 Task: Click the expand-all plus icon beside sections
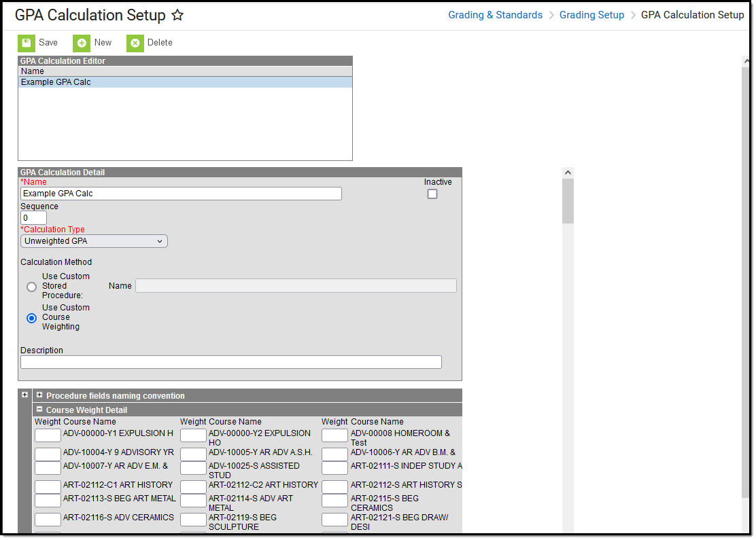point(24,395)
